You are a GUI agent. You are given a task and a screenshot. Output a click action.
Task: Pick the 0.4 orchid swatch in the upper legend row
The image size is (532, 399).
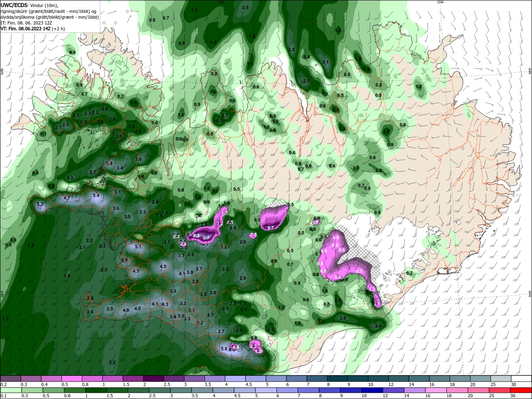(52, 378)
